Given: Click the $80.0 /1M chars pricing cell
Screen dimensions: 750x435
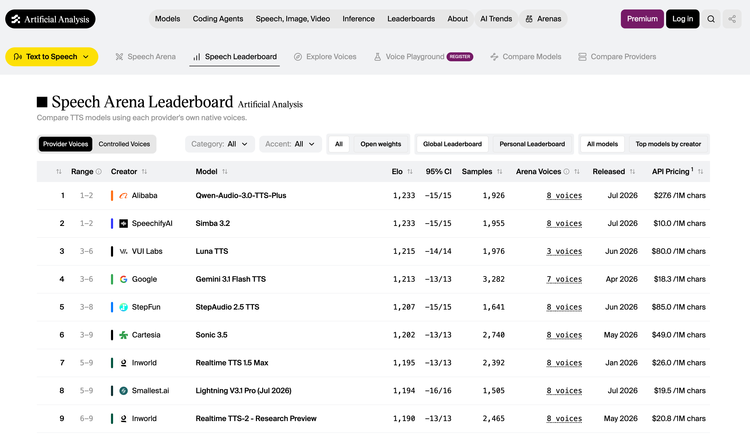Looking at the screenshot, I should pyautogui.click(x=678, y=251).
